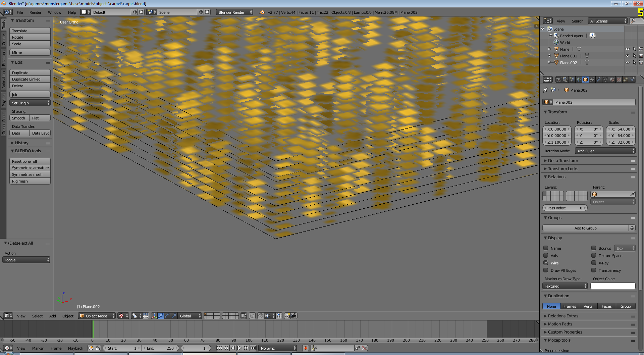644x355 pixels.
Task: Enable the X-Ray checkbox
Action: pos(594,263)
